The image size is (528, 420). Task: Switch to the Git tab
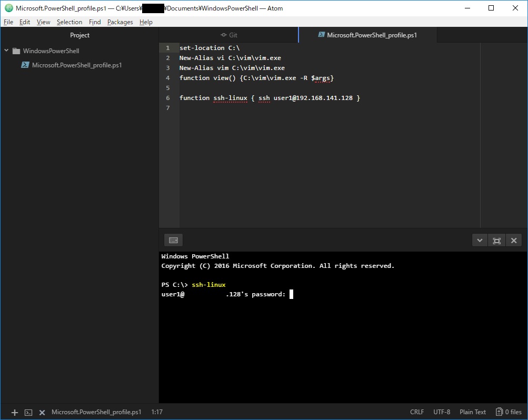(x=229, y=35)
